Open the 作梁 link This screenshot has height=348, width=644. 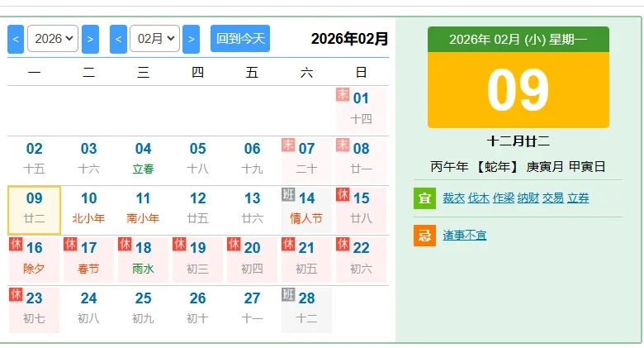(x=504, y=198)
